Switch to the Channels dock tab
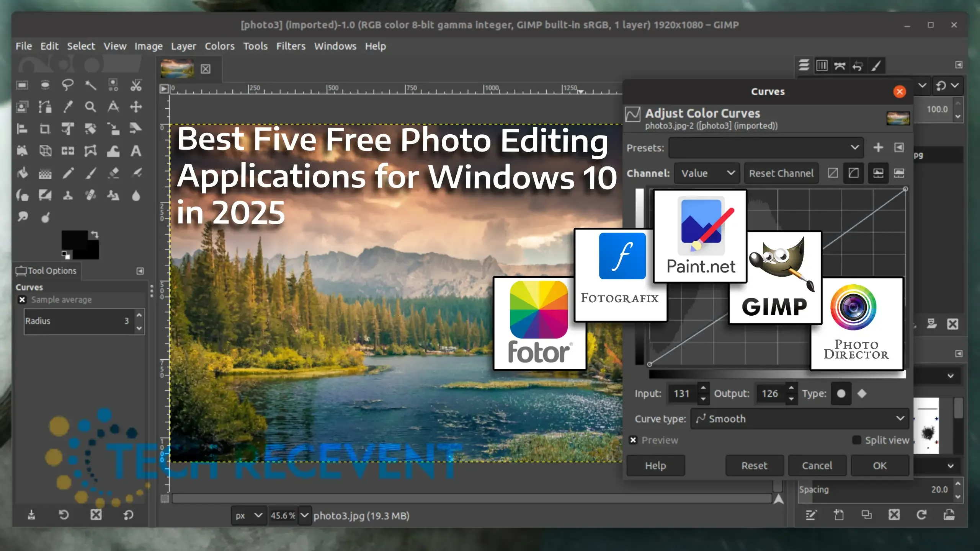 click(822, 65)
